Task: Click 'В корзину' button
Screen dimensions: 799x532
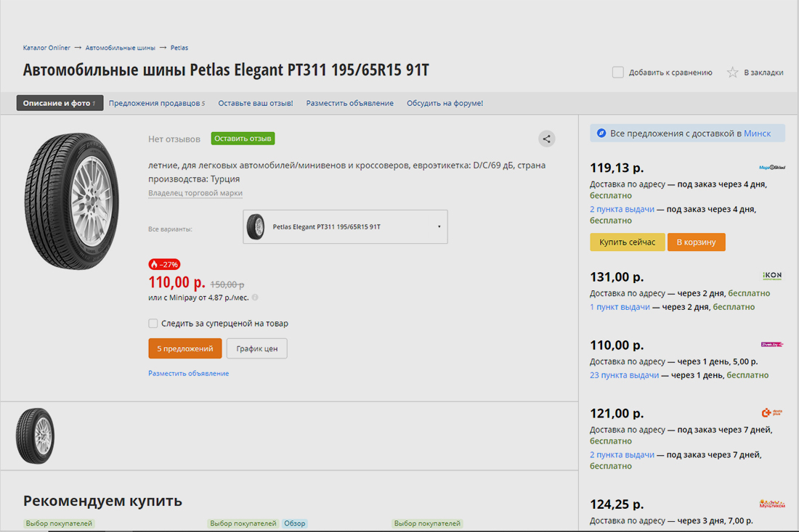Action: [696, 242]
